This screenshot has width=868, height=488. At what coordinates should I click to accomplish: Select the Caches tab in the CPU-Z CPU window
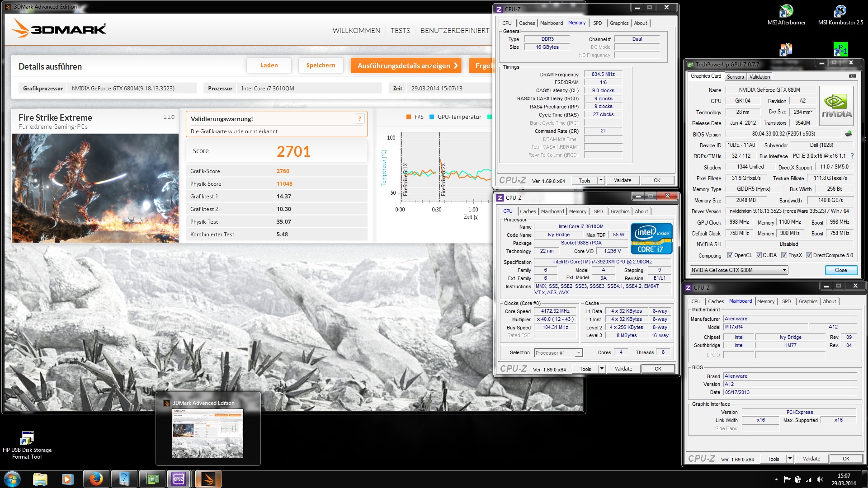coord(528,211)
